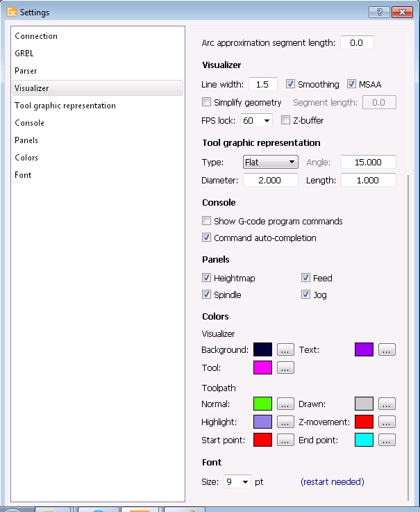Open Text color picker ellipsis button
420x512 pixels.
[387, 349]
